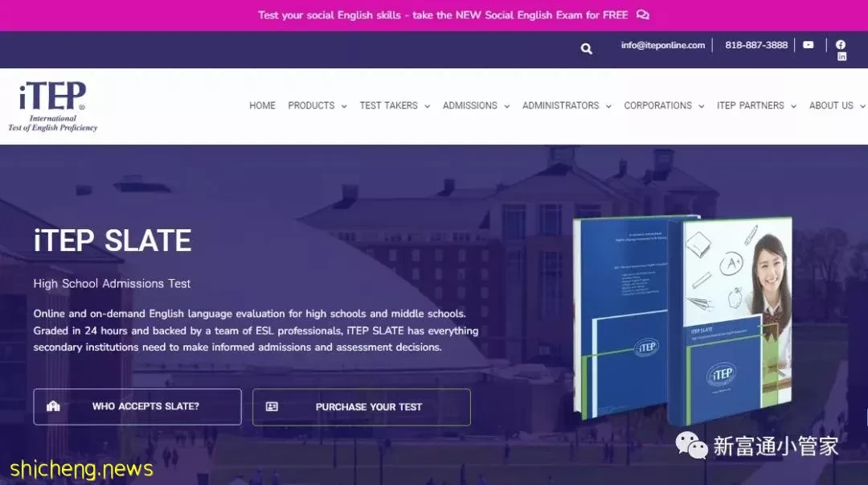Expand the Test Takers dropdown chevron

point(427,106)
